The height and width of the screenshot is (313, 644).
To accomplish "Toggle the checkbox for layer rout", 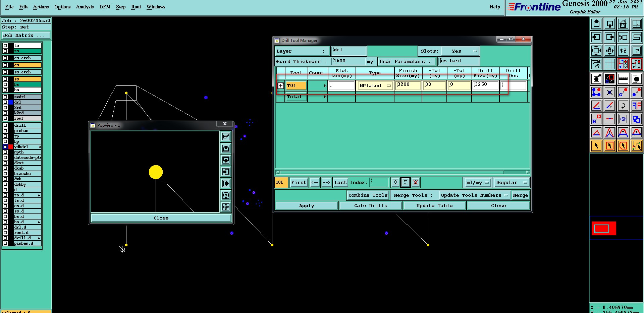I will click(5, 118).
